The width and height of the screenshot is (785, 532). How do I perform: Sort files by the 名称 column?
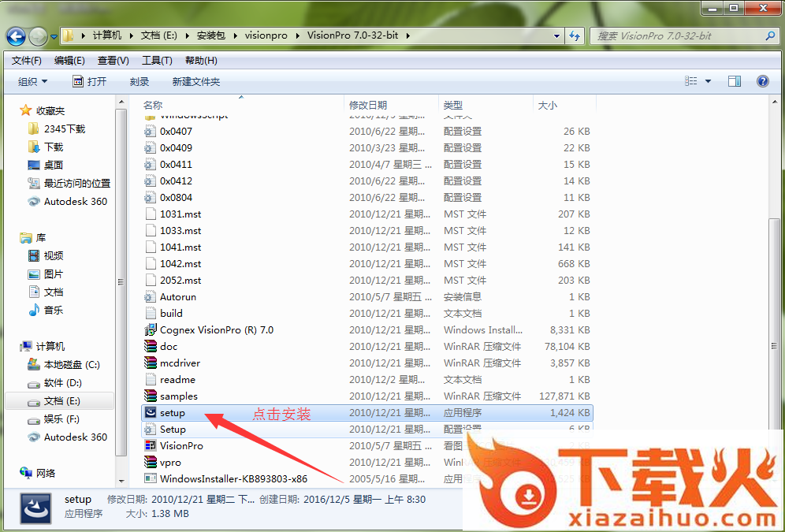240,105
